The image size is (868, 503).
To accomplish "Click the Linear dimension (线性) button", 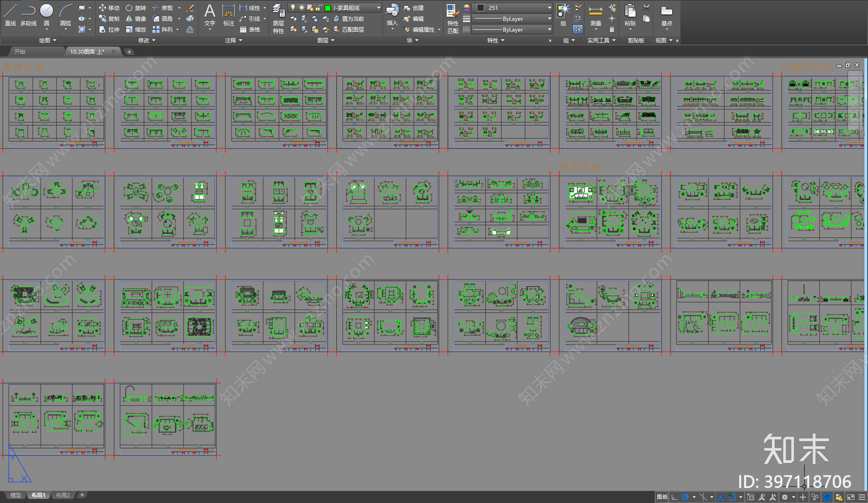I will coord(250,8).
